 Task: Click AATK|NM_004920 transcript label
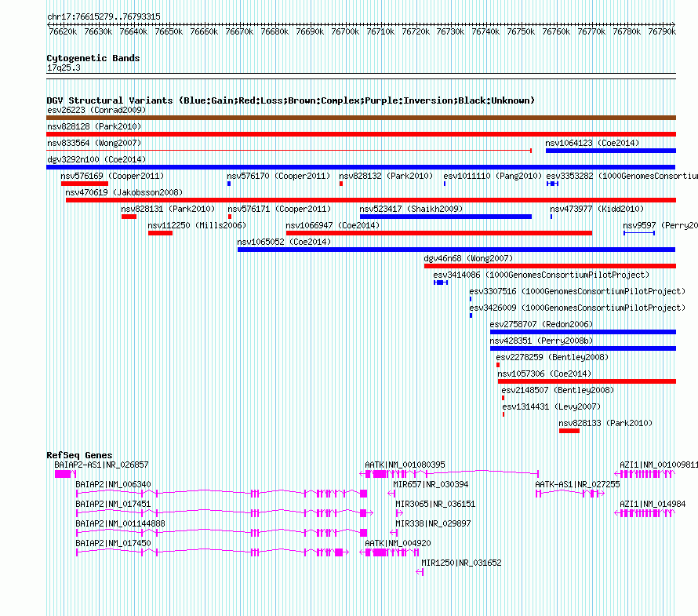click(398, 543)
